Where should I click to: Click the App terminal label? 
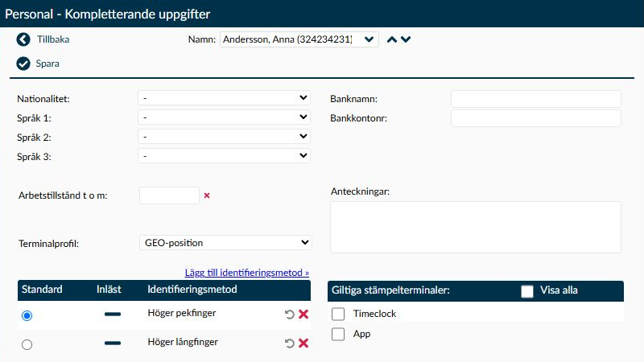pyautogui.click(x=361, y=334)
